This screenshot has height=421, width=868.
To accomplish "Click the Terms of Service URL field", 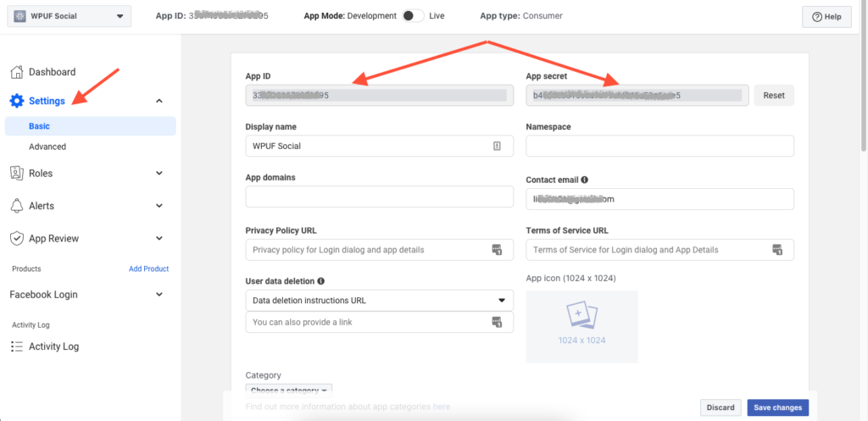I will point(659,250).
